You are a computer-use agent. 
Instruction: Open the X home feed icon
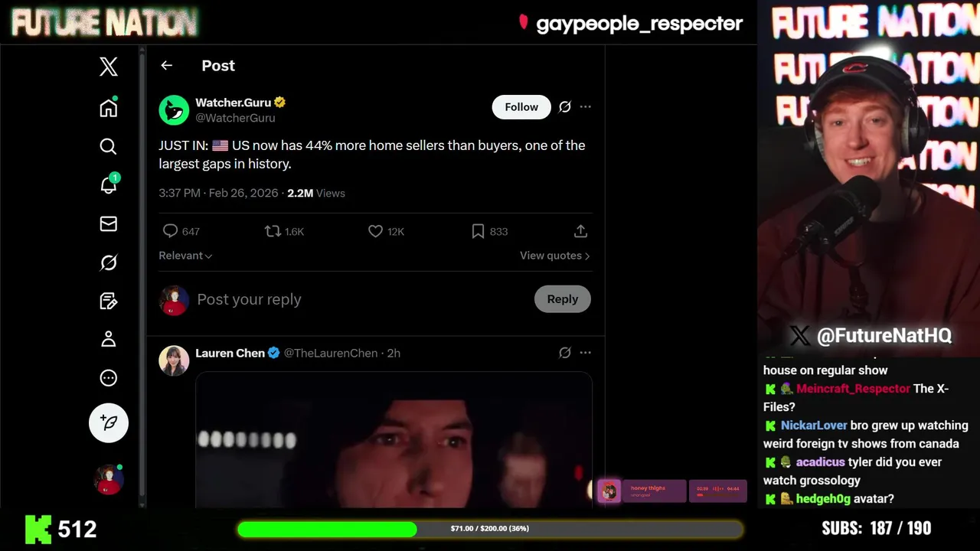(109, 107)
